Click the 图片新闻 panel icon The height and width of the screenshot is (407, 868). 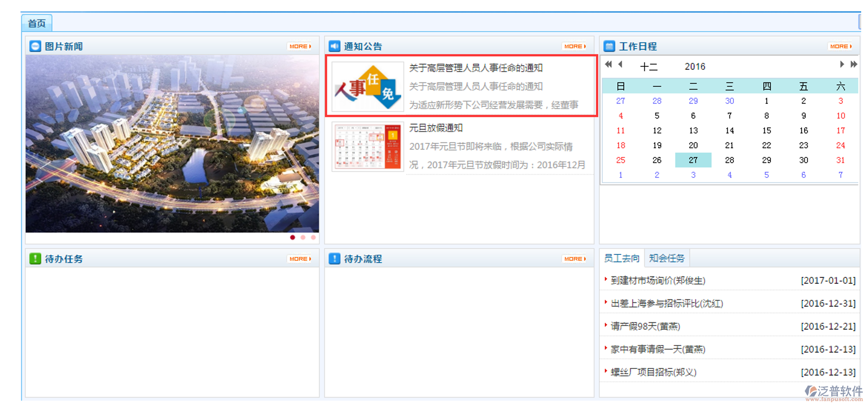35,46
